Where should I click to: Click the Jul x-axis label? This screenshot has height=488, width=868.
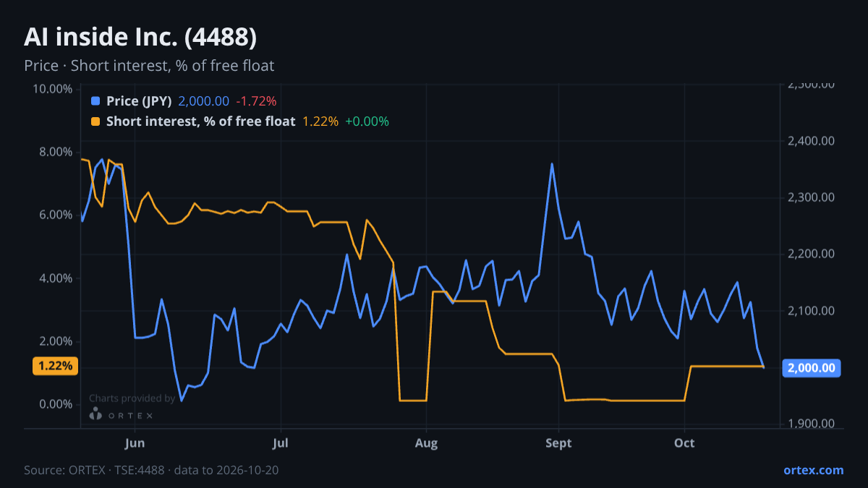click(281, 443)
